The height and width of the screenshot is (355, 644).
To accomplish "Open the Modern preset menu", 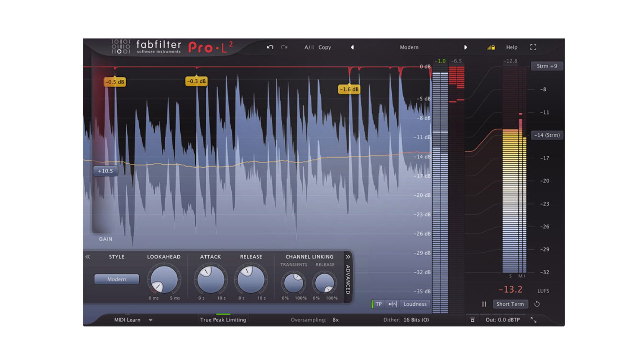I will coord(409,47).
